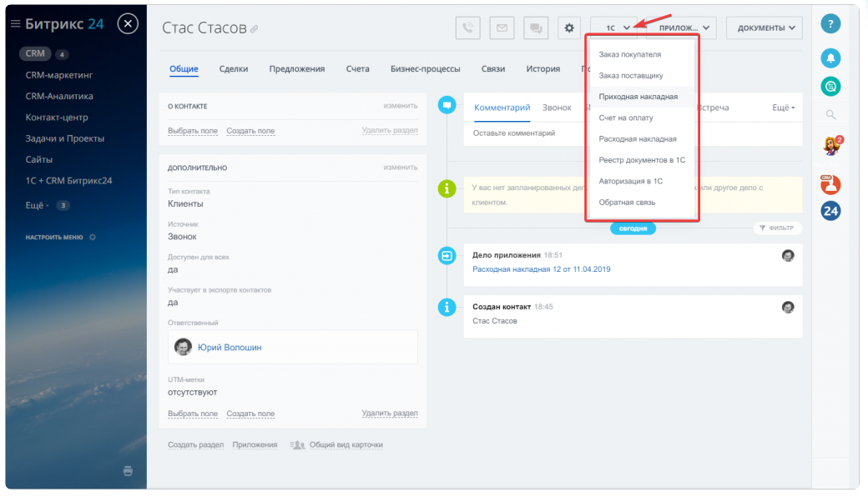Screen dimensions: 868x497
Task: Click the Настроить меню link
Action: coord(54,237)
